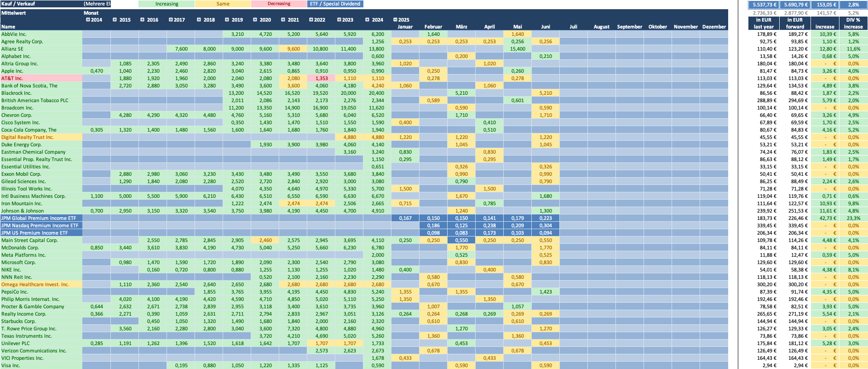Select the Omega Healthcare Invest. Inc. row name
This screenshot has height=369, width=868.
tap(41, 284)
